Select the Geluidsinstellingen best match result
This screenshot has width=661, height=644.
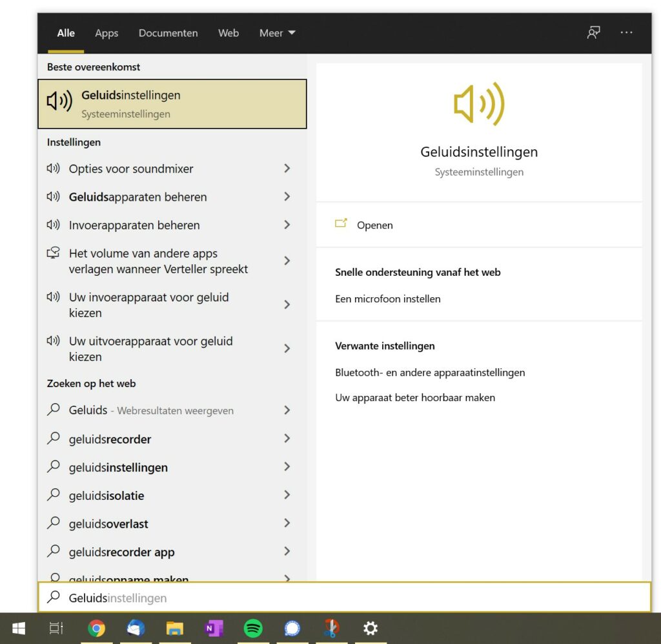click(172, 104)
